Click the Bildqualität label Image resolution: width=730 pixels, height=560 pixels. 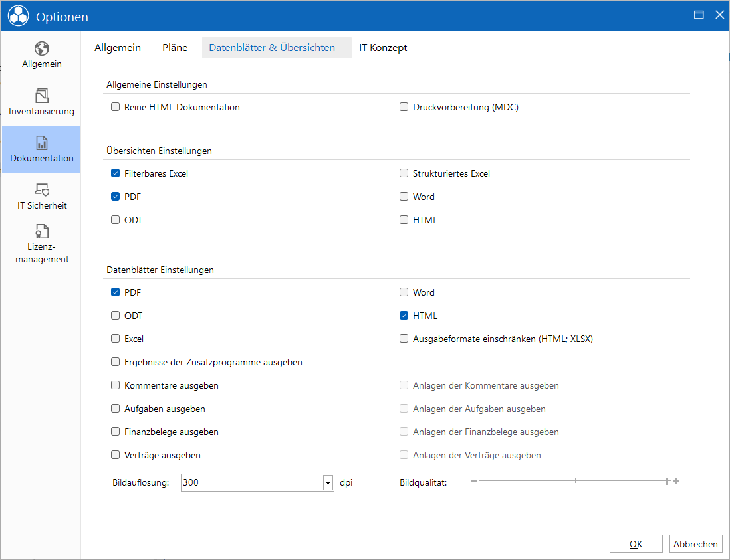pos(424,483)
